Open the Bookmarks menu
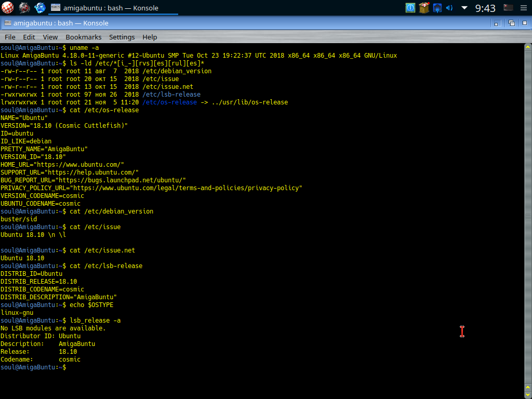The image size is (532, 399). (84, 37)
